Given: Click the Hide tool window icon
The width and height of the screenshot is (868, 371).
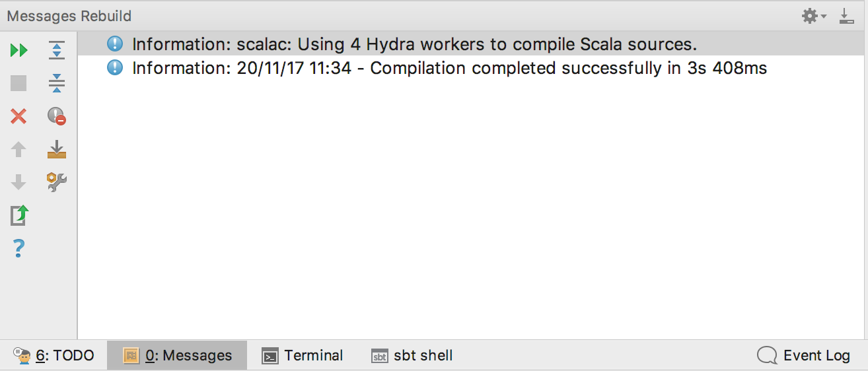Looking at the screenshot, I should (846, 16).
